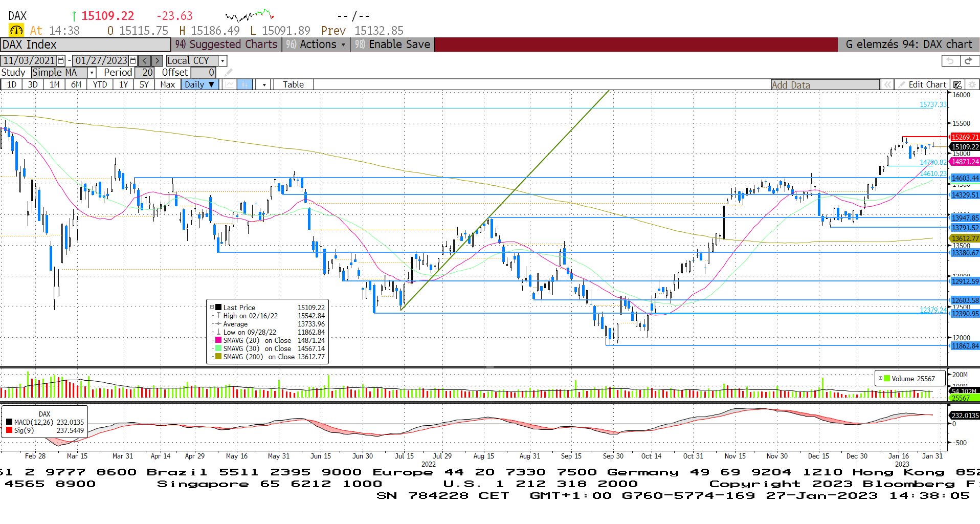Click the Sig(9) red swatch
The height and width of the screenshot is (524, 980).
click(x=9, y=430)
